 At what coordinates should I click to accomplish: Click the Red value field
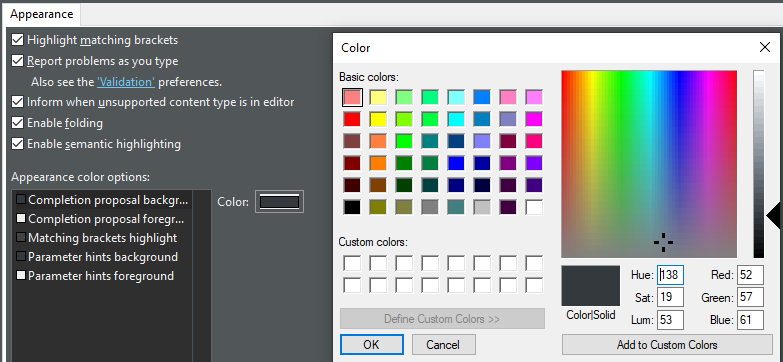pyautogui.click(x=750, y=275)
